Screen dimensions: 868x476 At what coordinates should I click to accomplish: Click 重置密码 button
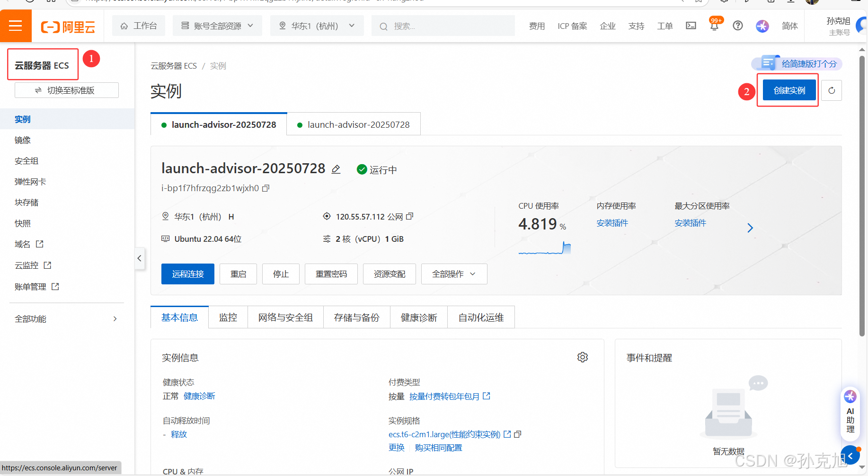pos(331,274)
